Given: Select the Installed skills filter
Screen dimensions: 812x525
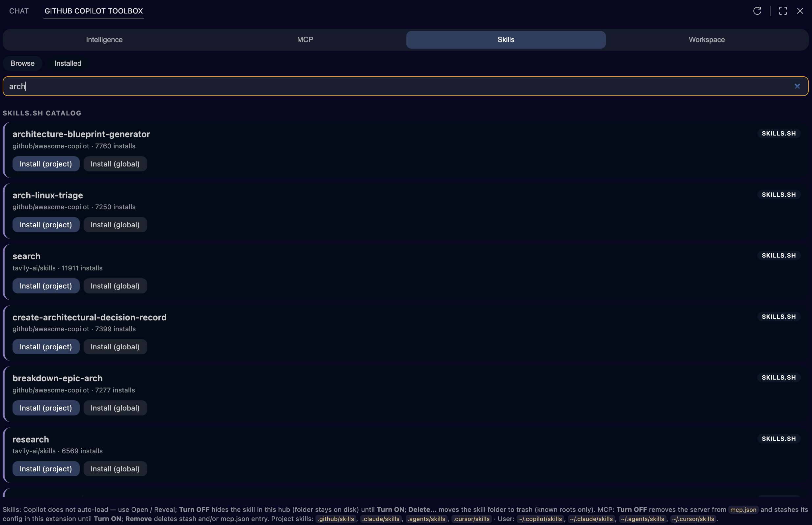Looking at the screenshot, I should point(68,63).
